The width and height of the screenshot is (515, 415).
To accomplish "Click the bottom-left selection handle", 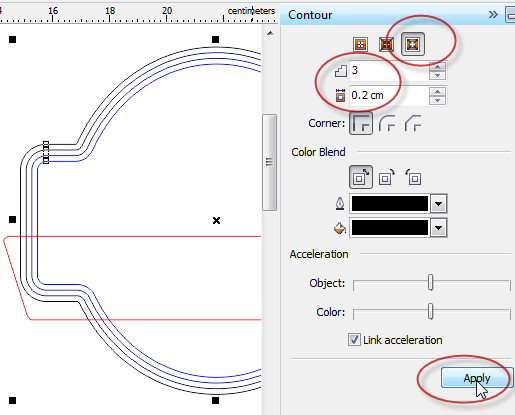I will tap(12, 400).
